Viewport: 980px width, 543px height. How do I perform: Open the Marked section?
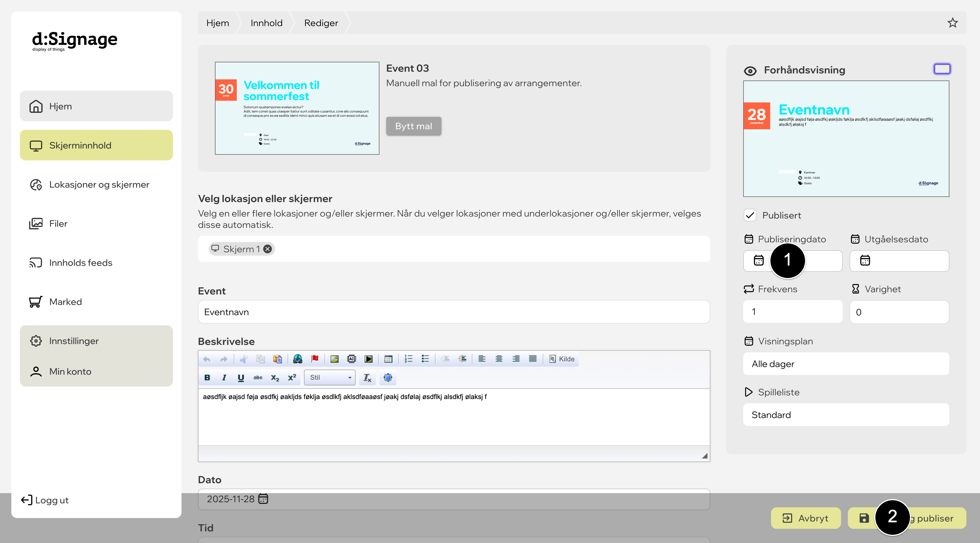click(96, 302)
